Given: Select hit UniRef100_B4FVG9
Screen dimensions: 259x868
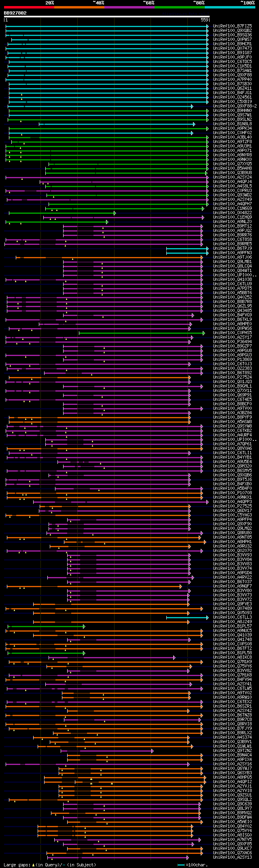Looking at the screenshot, I should [232, 315].
